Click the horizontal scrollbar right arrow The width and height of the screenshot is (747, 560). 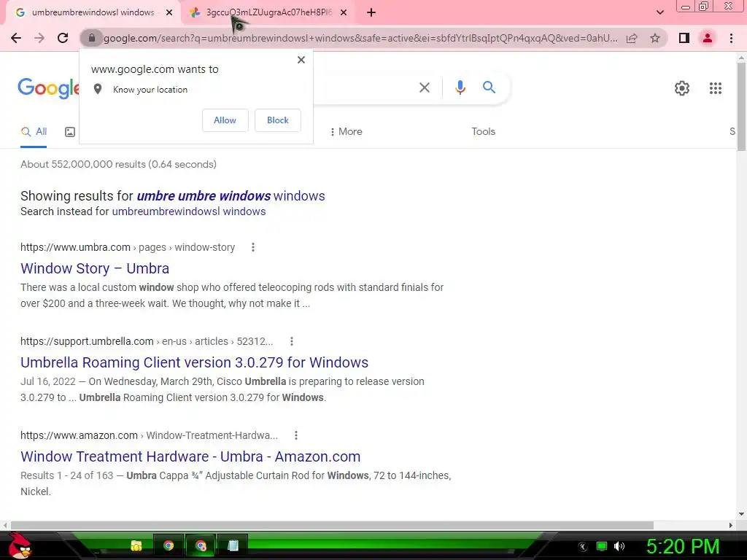click(731, 525)
